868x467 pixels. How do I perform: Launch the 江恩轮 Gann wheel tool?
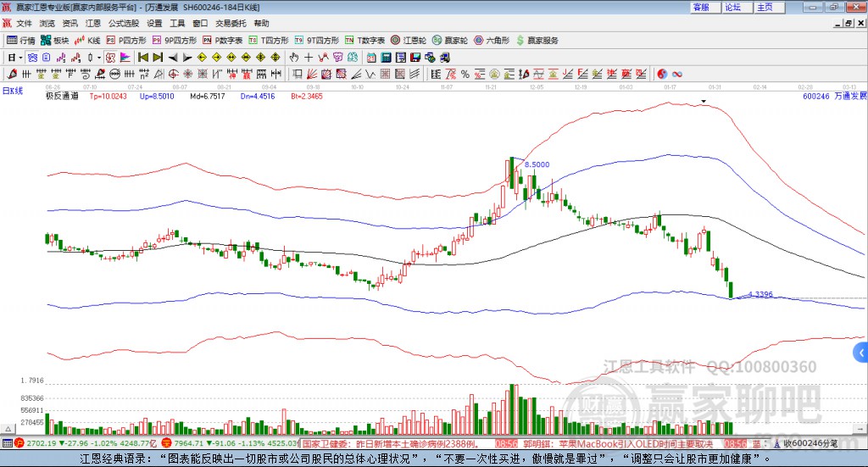click(x=409, y=40)
